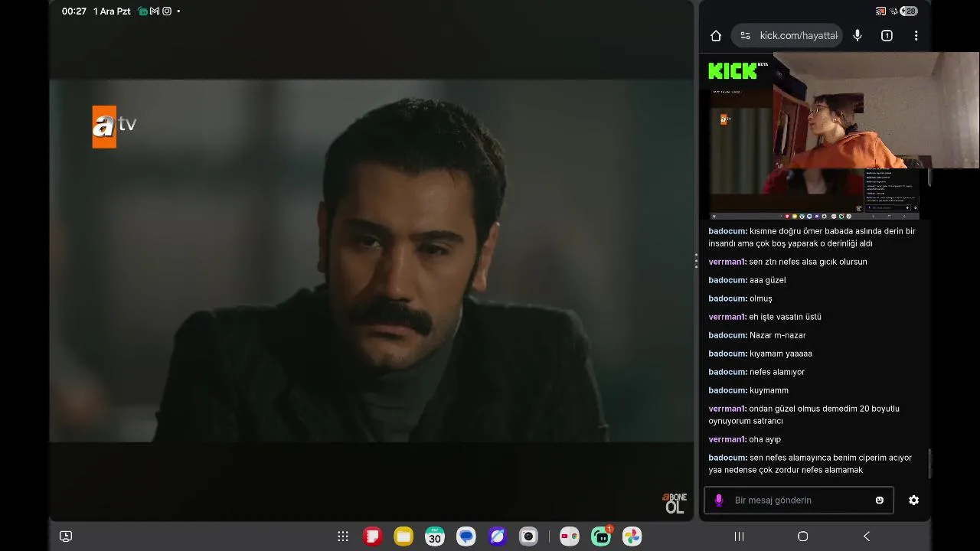The width and height of the screenshot is (980, 551).
Task: Tap the home navigation button
Action: tap(802, 536)
